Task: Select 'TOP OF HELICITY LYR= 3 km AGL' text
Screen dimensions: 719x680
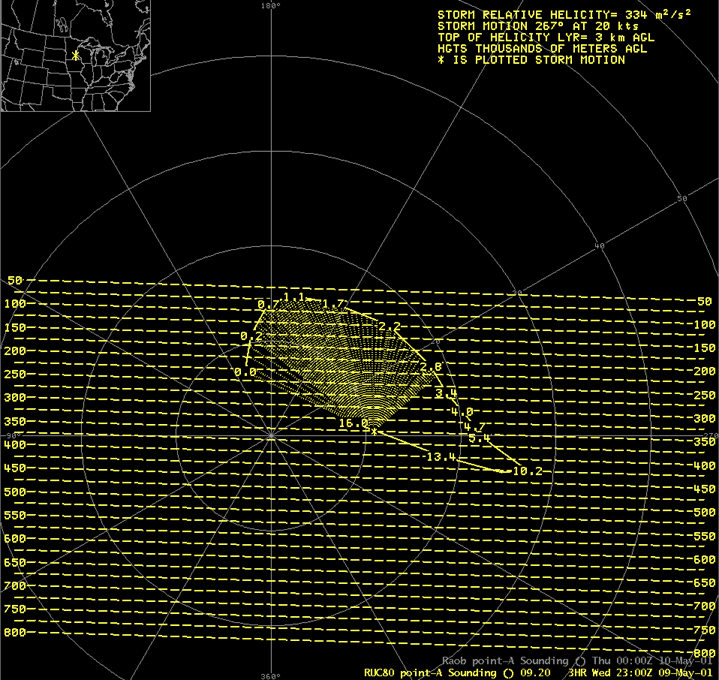Action: tap(546, 38)
